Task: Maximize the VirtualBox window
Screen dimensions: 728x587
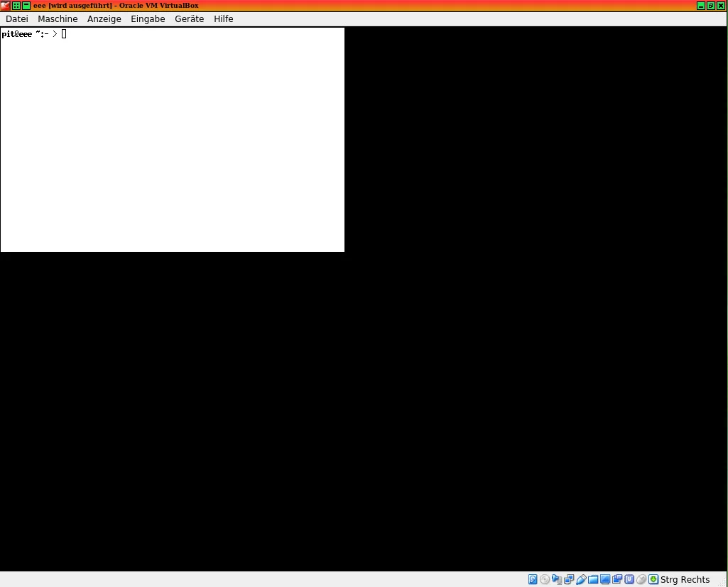Action: [x=711, y=6]
